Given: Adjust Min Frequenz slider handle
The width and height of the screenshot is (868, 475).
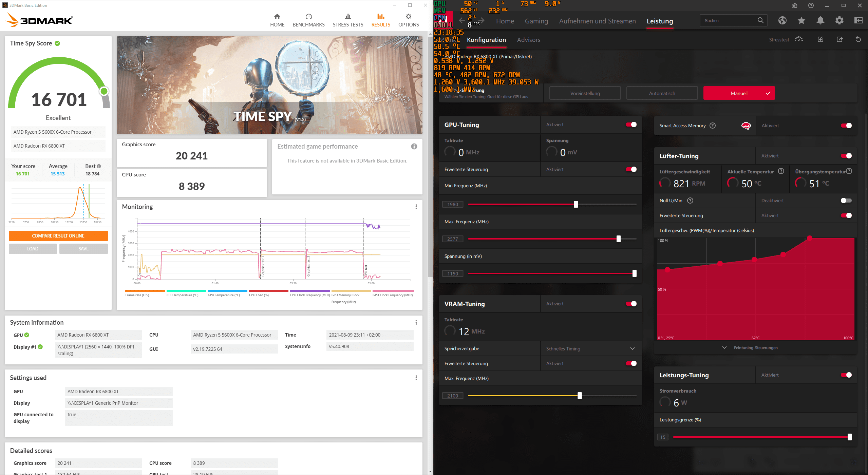Looking at the screenshot, I should click(x=576, y=204).
